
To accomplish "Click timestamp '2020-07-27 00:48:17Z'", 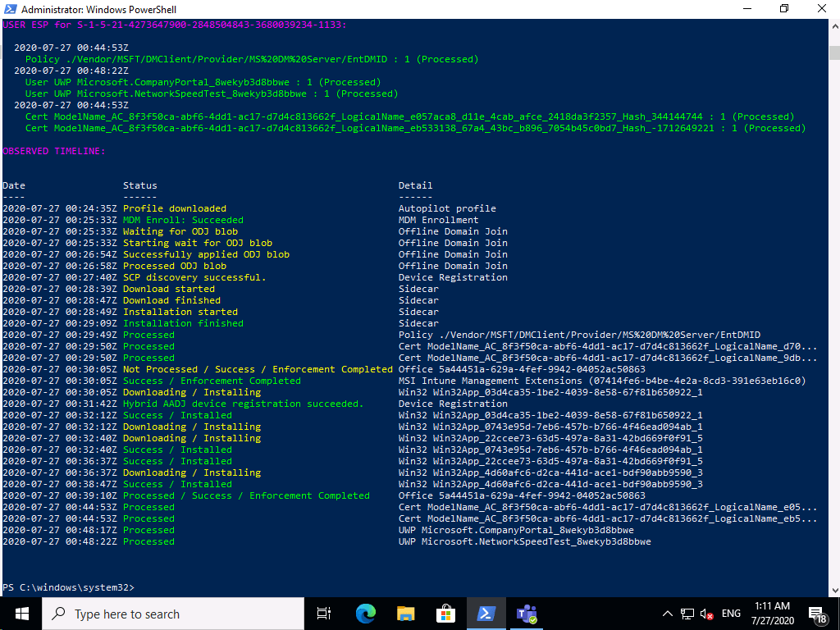I will (x=60, y=531).
